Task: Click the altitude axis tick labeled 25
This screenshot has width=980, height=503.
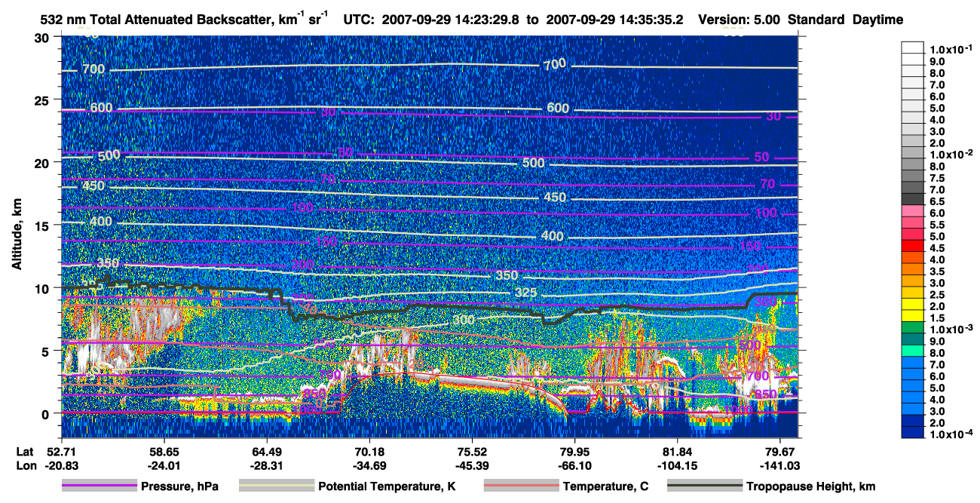Action: pyautogui.click(x=43, y=100)
